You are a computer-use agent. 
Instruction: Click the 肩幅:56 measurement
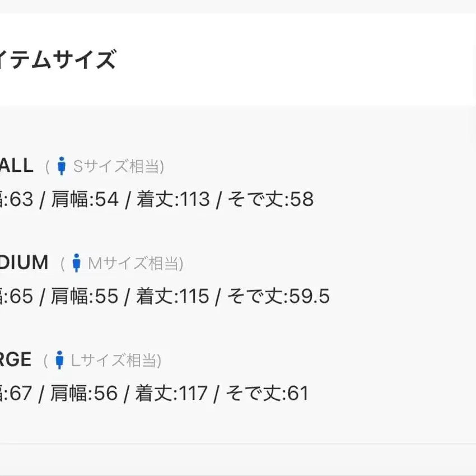(84, 393)
